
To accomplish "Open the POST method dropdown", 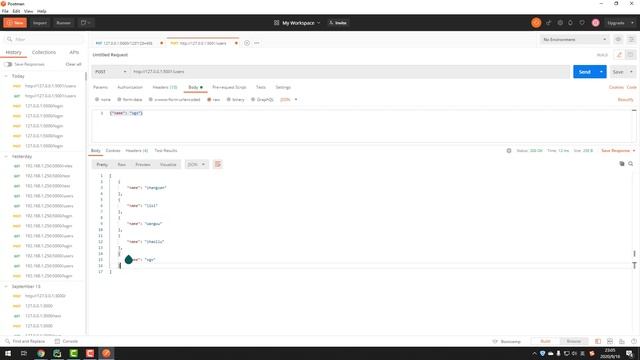I will pos(111,72).
